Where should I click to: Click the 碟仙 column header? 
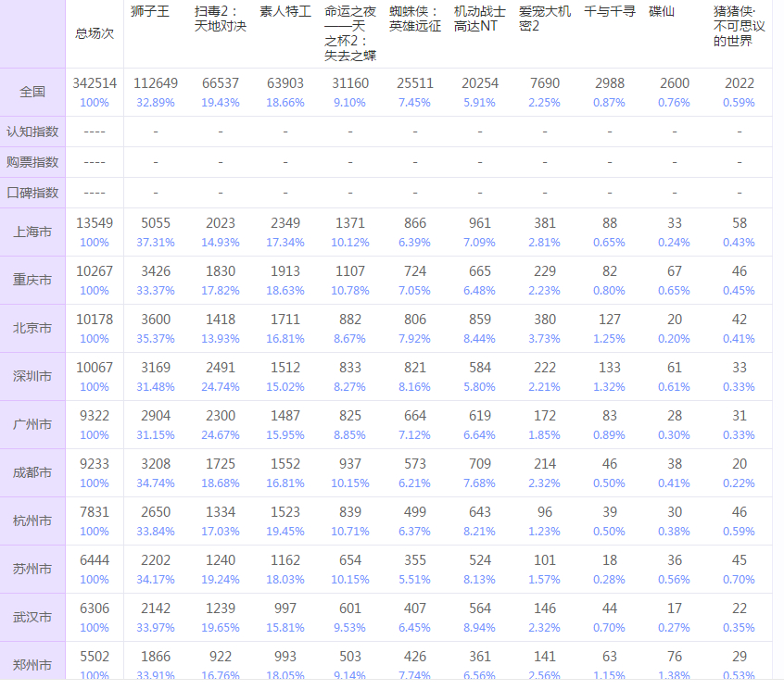(x=662, y=11)
